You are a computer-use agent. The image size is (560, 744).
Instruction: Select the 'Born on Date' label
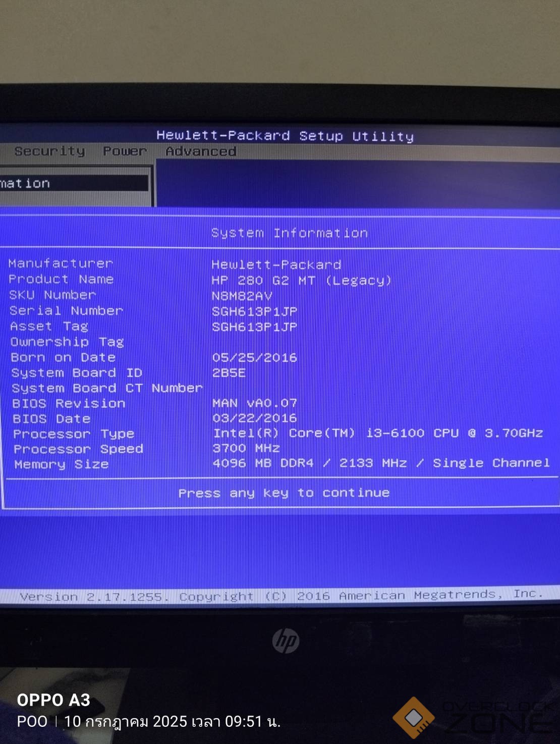click(x=63, y=357)
